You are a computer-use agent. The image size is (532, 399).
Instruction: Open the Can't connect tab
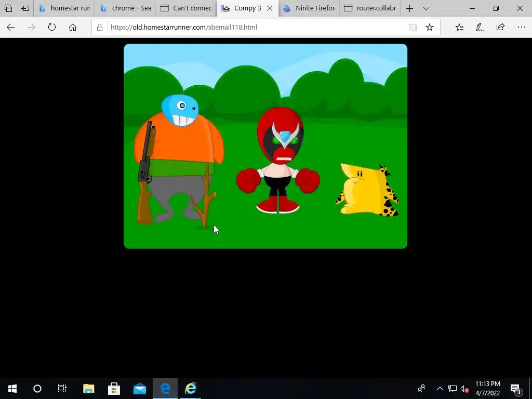[187, 8]
